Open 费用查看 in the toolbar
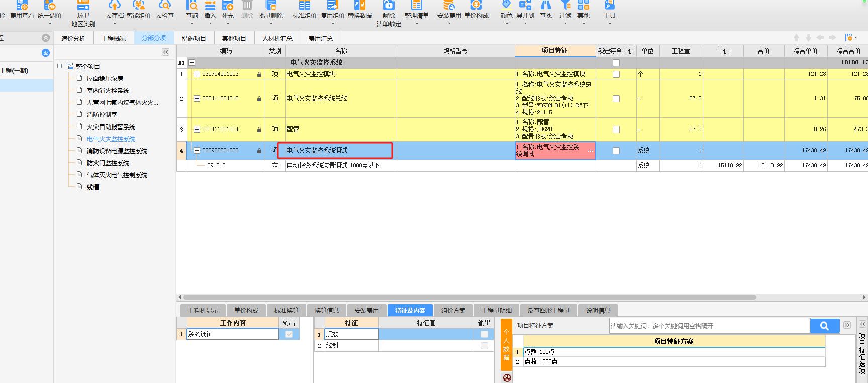The width and height of the screenshot is (868, 383). pyautogui.click(x=22, y=10)
